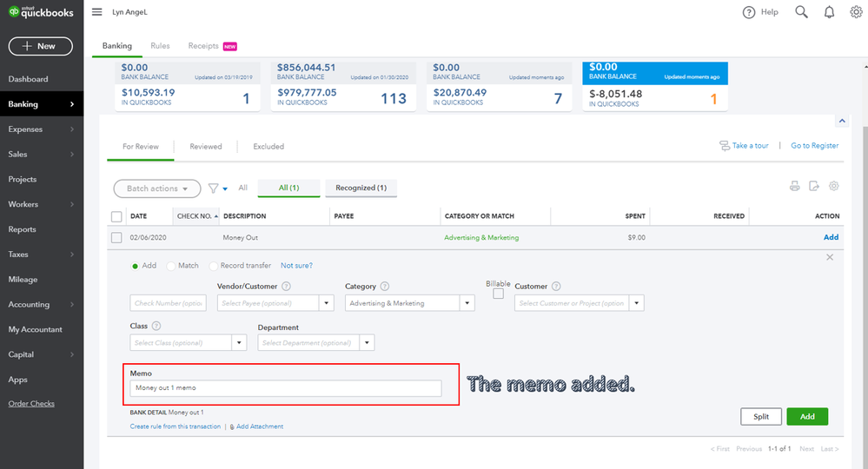Click the New button
This screenshot has height=469, width=868.
click(x=41, y=46)
